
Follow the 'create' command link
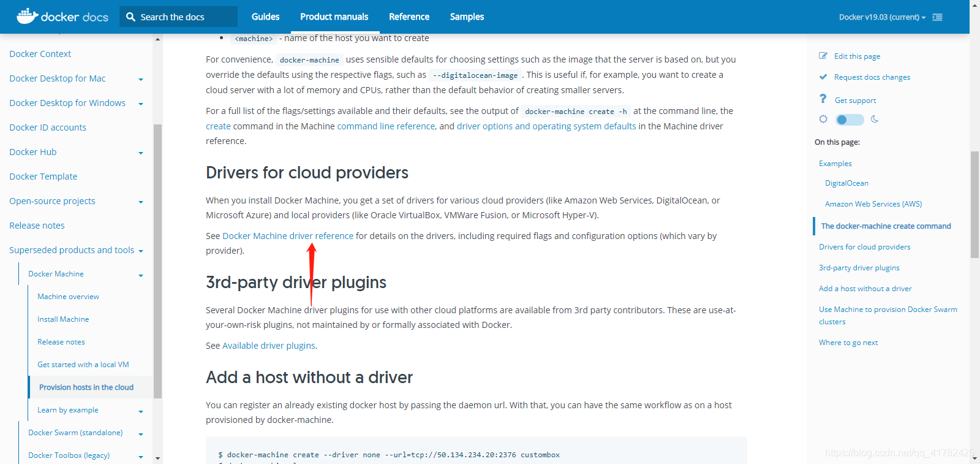click(x=218, y=126)
